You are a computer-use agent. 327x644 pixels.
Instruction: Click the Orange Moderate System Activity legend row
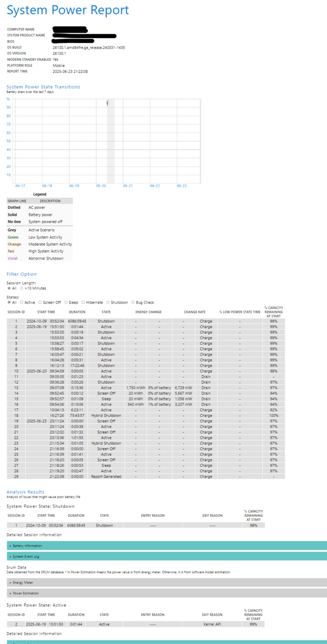tap(39, 244)
